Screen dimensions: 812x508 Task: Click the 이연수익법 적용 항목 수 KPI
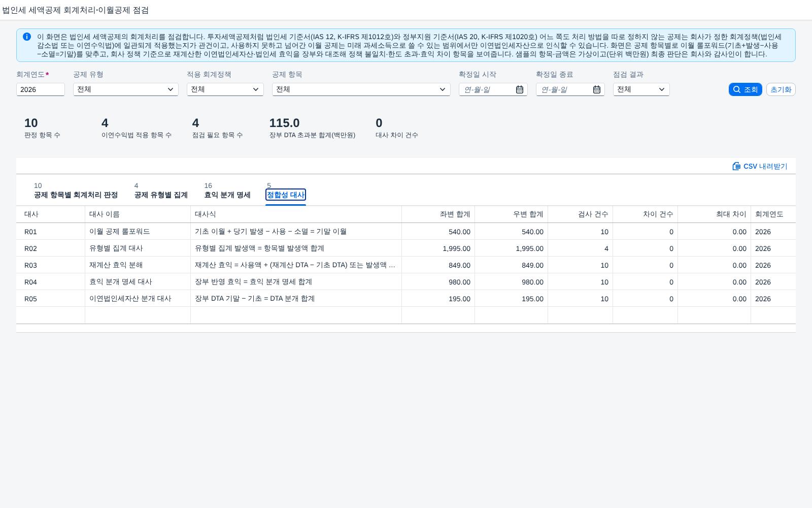coord(137,128)
